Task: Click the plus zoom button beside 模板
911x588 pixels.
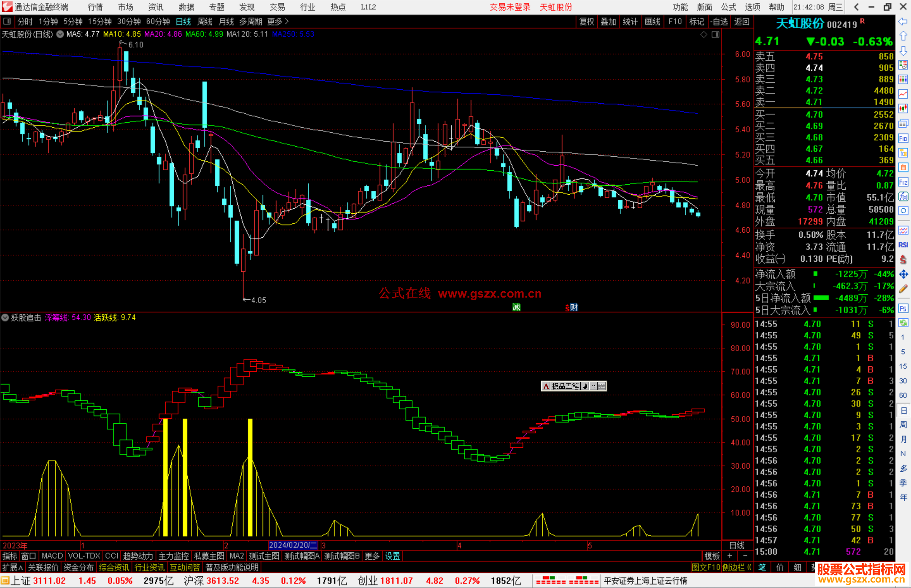Action: point(730,556)
